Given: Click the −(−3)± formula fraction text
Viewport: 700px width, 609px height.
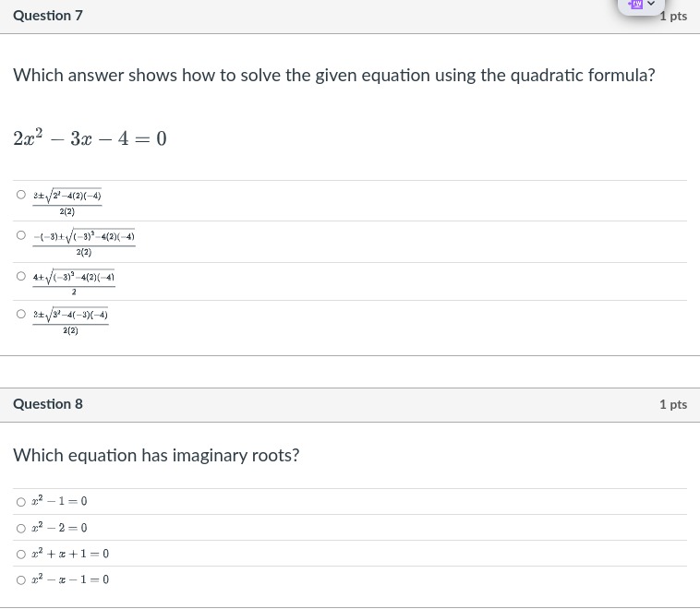Looking at the screenshot, I should coord(84,244).
